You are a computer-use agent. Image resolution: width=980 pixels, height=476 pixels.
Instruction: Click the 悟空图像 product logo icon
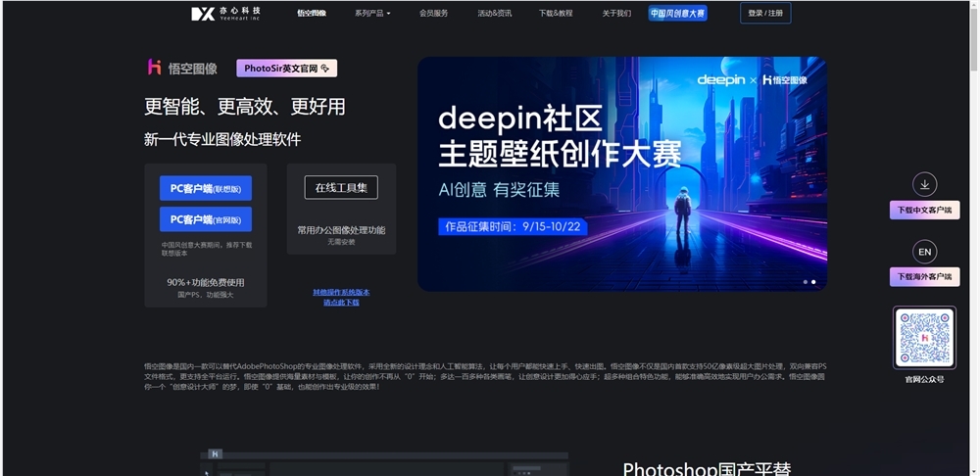155,67
